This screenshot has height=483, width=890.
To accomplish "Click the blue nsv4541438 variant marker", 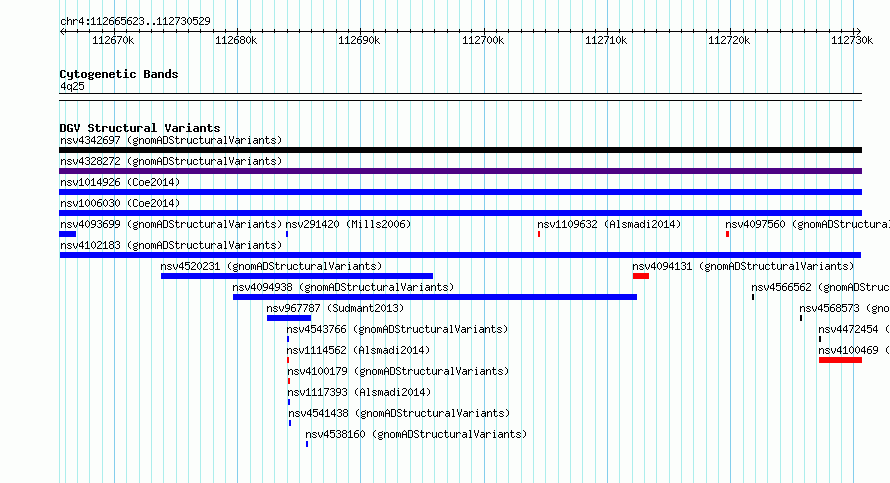I will (x=290, y=423).
